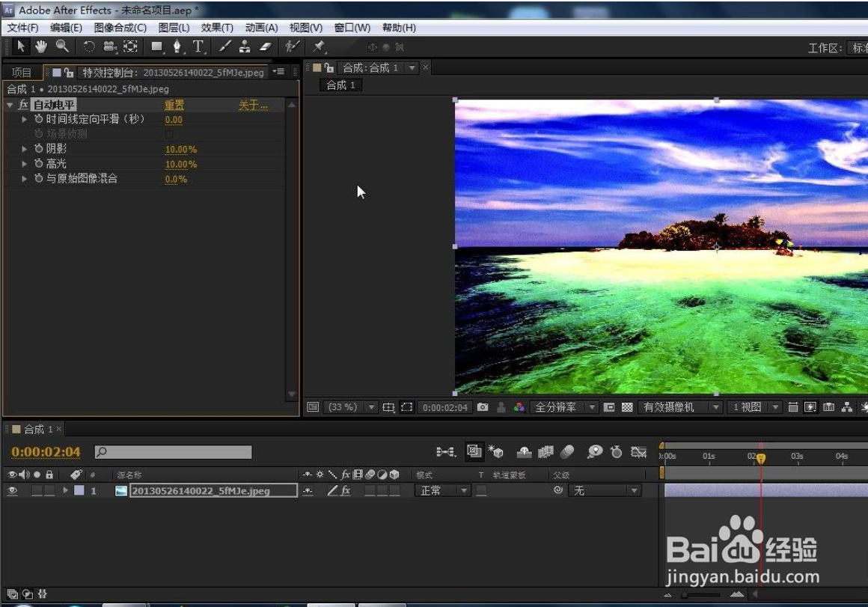Expand the 与原始图像混合 property
This screenshot has width=868, height=607.
[x=24, y=178]
